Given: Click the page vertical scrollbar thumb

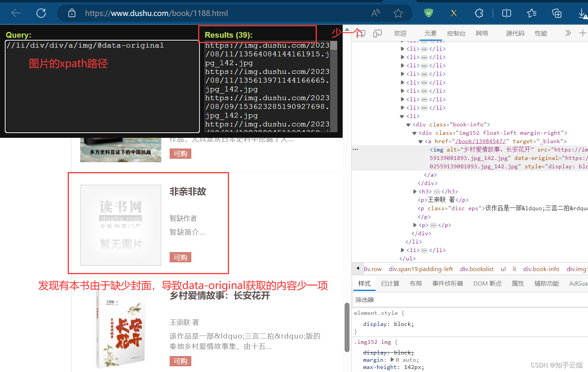Looking at the screenshot, I should (347, 327).
